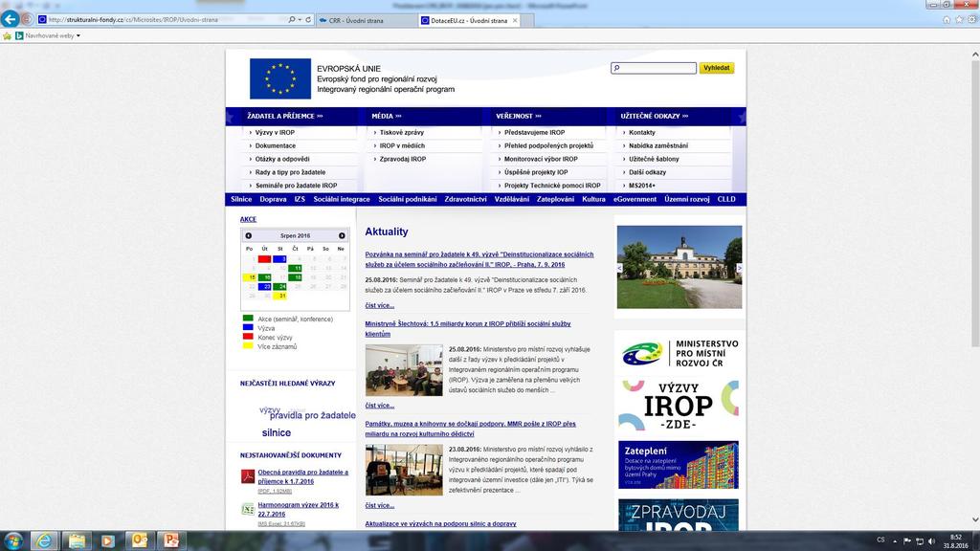Click the volume icon in system tray

931,541
